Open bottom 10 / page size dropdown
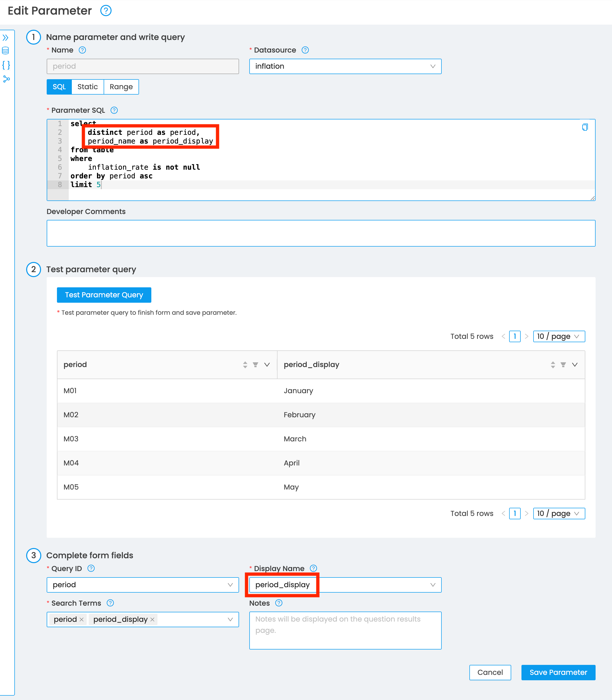 [559, 514]
